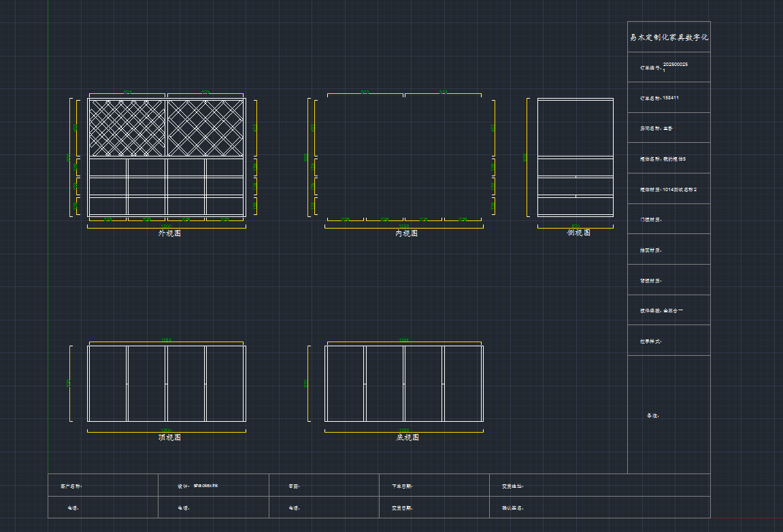Click the 外视图 view label

pyautogui.click(x=169, y=233)
